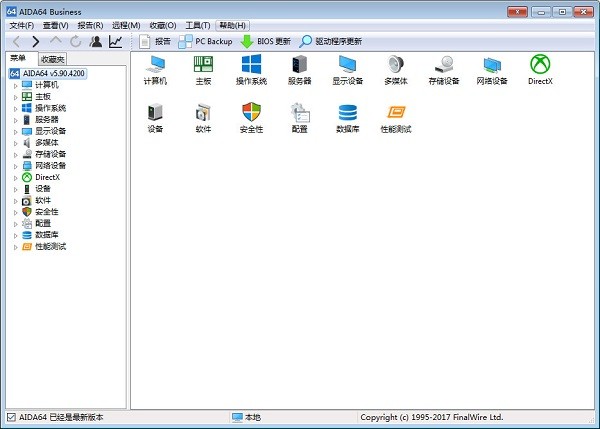The image size is (600, 429).
Task: Expand the 计算机 tree node arrow
Action: (15, 85)
